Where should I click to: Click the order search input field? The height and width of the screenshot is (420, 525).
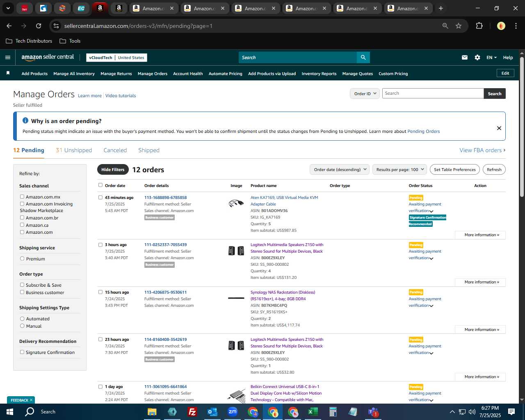433,94
